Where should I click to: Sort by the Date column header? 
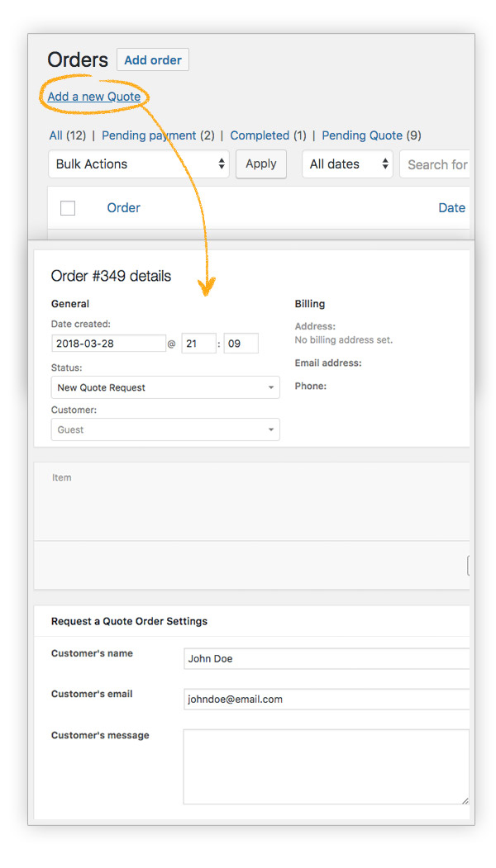click(451, 207)
